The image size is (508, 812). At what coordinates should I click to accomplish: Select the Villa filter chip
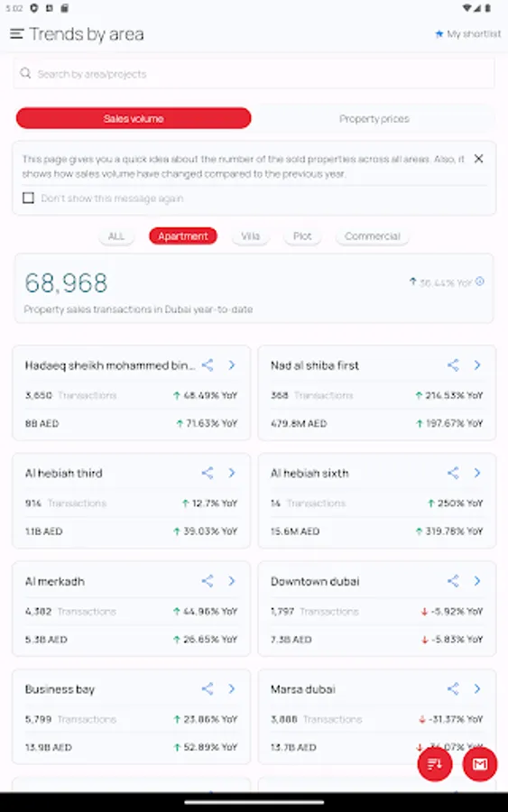click(250, 236)
